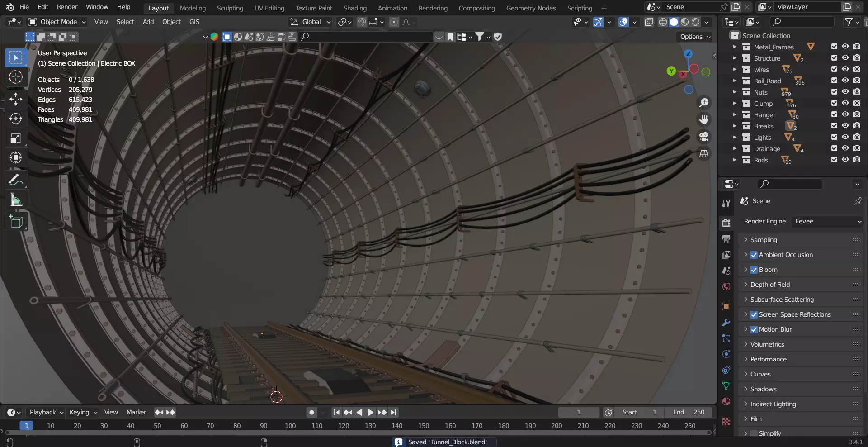Open the Tool properties tab

click(x=726, y=204)
